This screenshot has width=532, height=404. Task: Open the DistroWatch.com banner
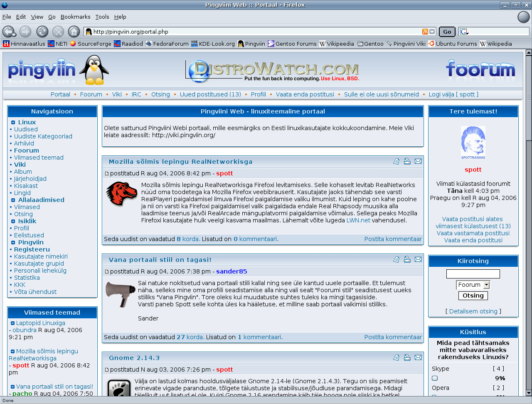pyautogui.click(x=273, y=70)
